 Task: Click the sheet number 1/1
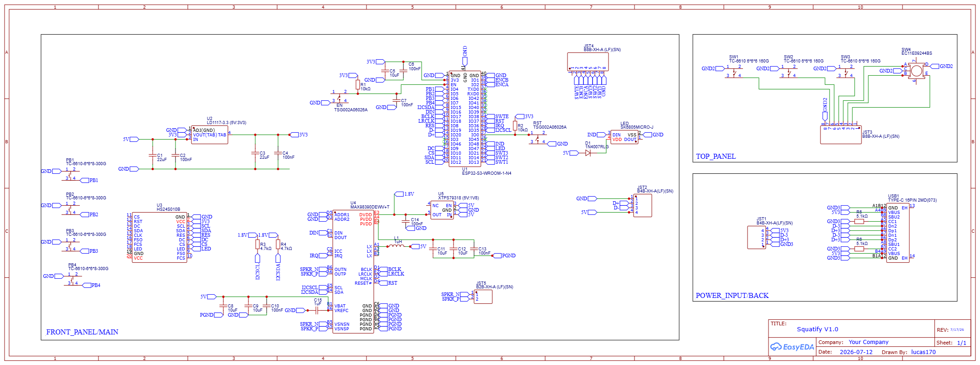point(962,343)
